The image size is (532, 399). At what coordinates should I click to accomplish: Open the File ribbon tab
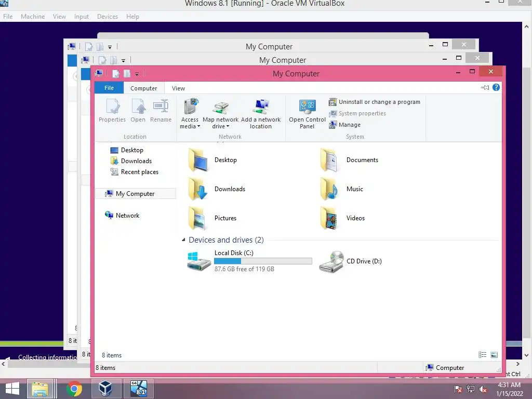click(x=109, y=88)
